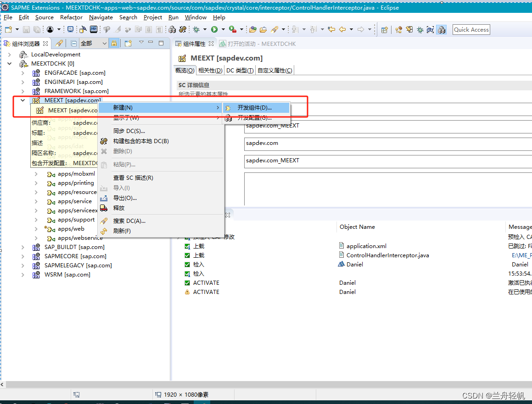Click the sapdev.com text field

[x=388, y=144]
